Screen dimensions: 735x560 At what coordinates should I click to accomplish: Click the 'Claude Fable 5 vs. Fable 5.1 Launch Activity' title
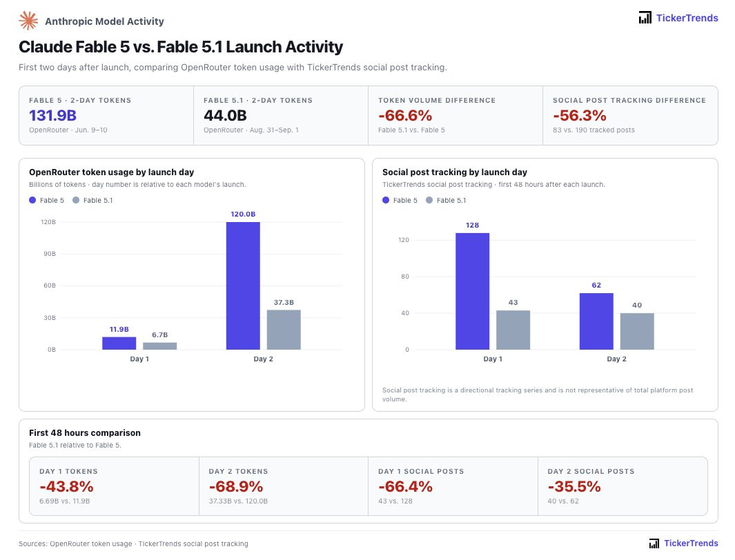coord(181,47)
